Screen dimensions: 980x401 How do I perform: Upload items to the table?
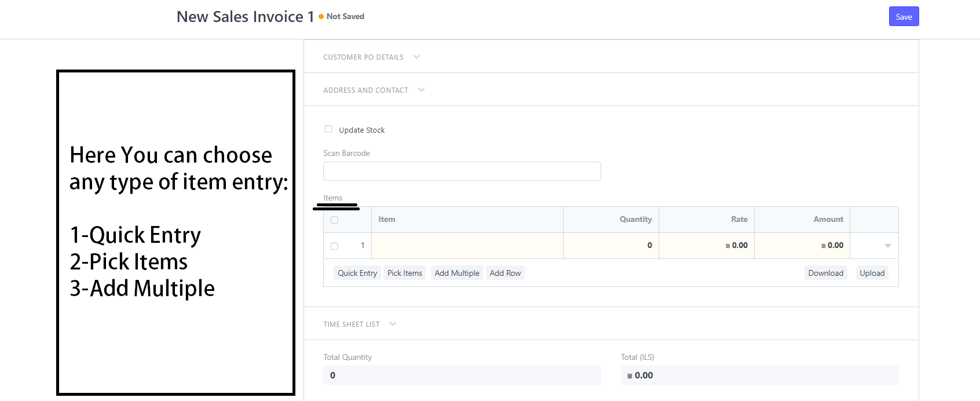[872, 273]
